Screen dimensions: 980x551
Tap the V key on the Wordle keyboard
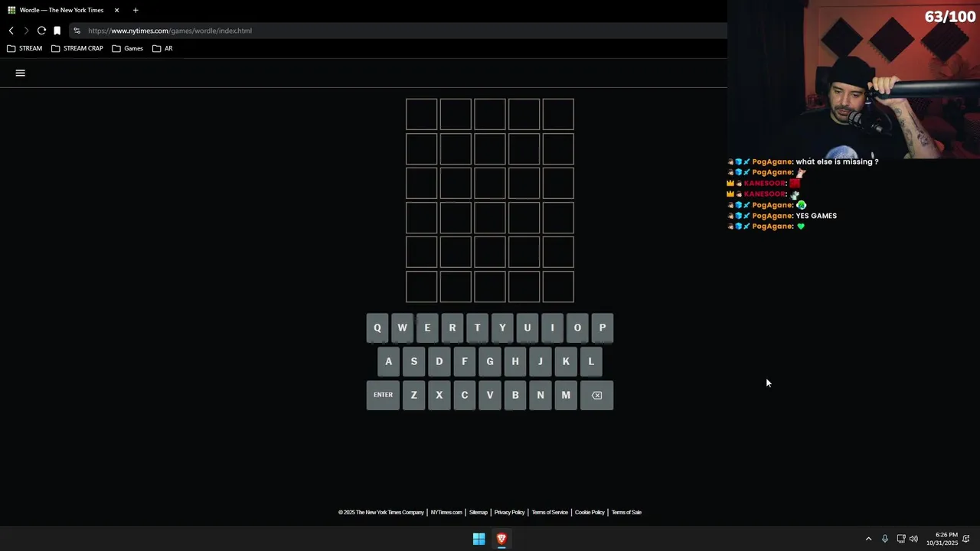pyautogui.click(x=490, y=395)
